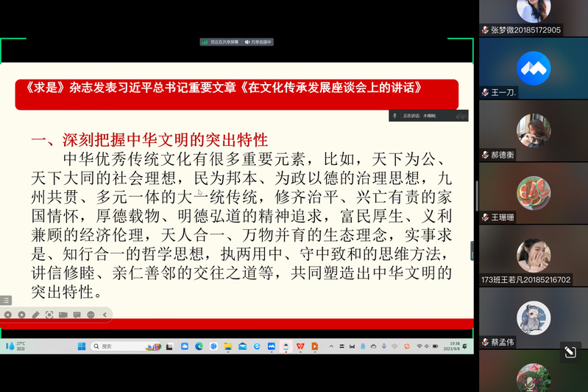
Task: Open the speech bubble notes icon
Action: click(x=77, y=315)
